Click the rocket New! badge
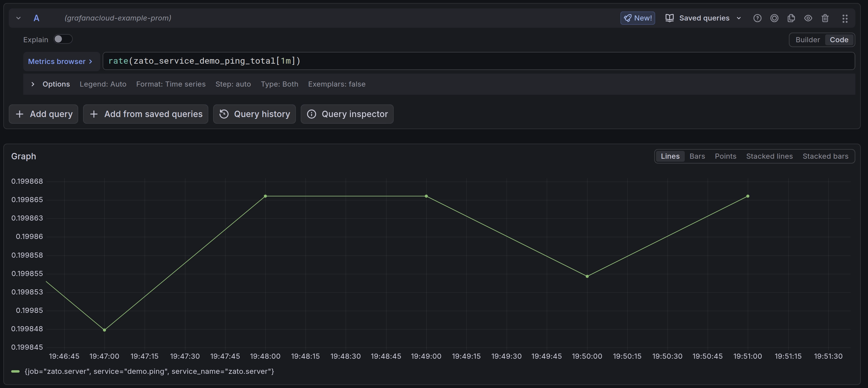Viewport: 868px width, 388px height. point(638,18)
